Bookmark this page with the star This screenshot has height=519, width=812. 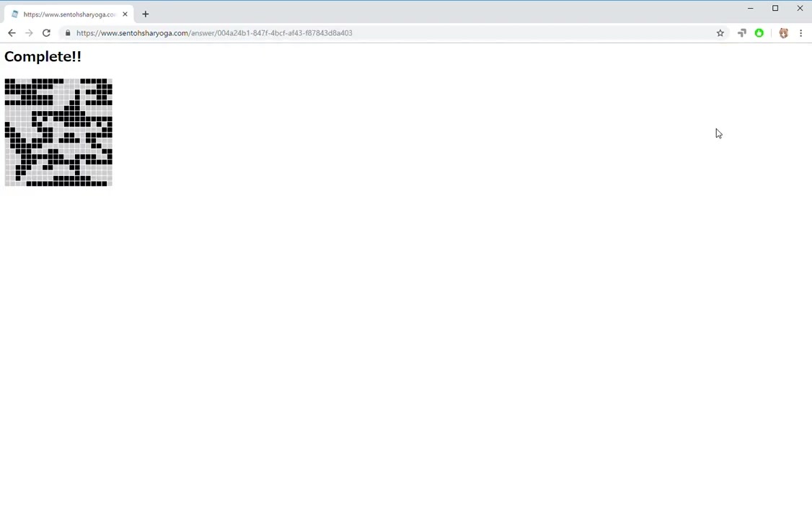pos(720,32)
